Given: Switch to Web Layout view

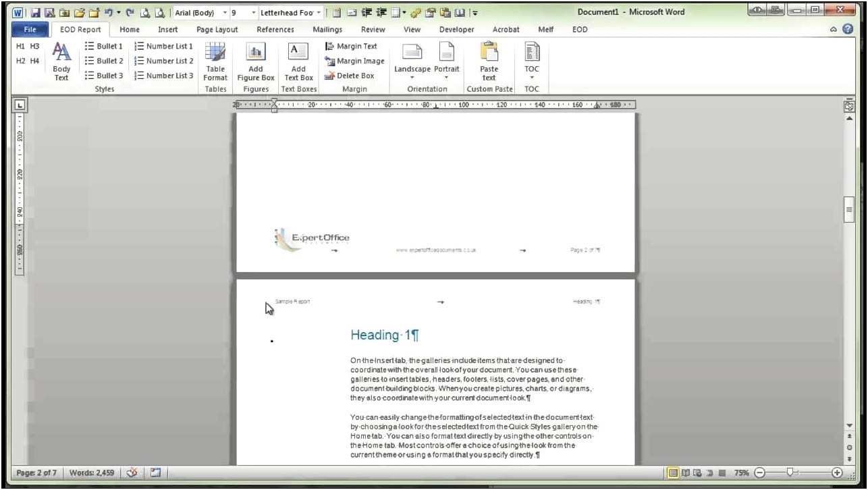Looking at the screenshot, I should coord(697,473).
